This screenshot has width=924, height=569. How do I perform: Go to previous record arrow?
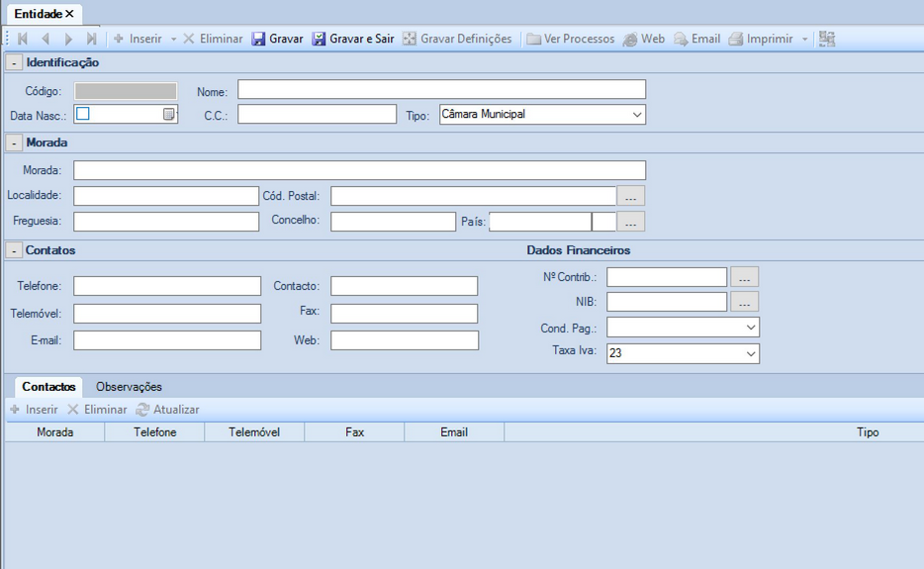click(46, 39)
